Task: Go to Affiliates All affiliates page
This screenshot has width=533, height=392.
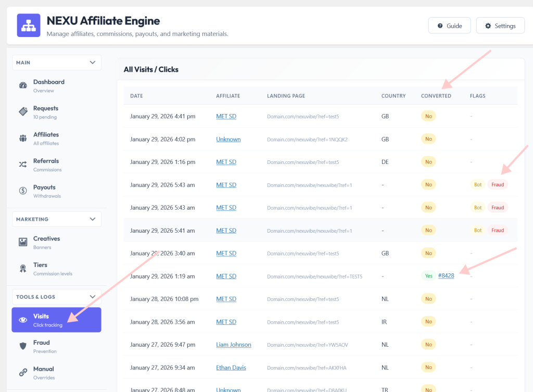Action: (x=56, y=138)
